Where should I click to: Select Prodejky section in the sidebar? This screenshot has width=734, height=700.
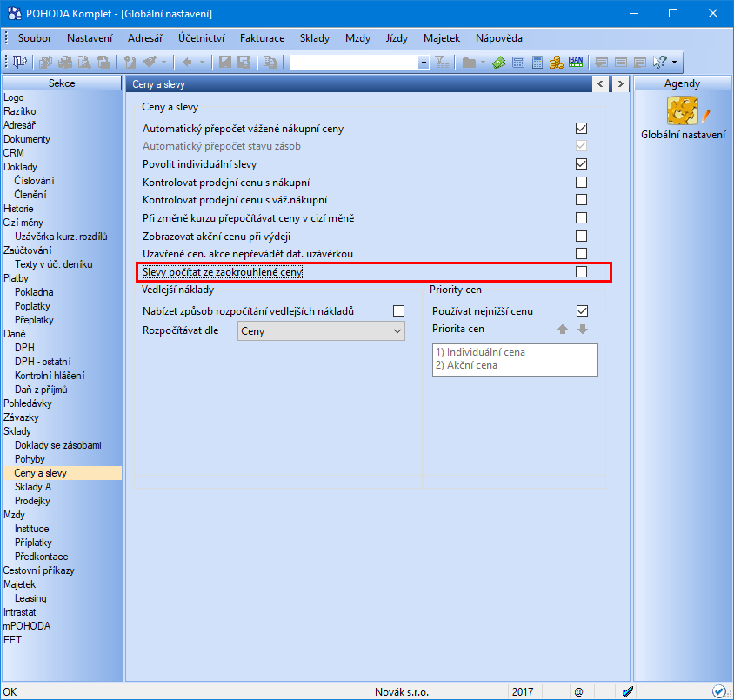pyautogui.click(x=32, y=501)
